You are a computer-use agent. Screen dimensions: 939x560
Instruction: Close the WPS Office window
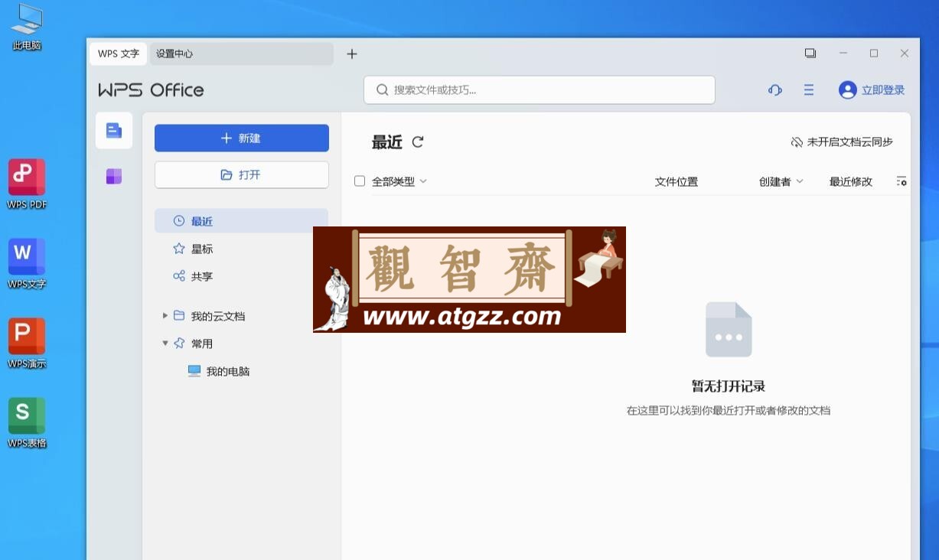coord(905,54)
